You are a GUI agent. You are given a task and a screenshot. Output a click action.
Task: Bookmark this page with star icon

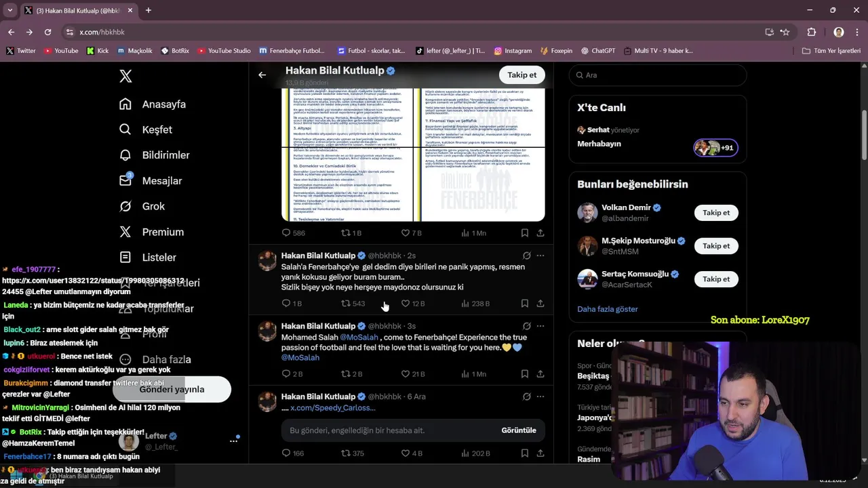coord(785,32)
